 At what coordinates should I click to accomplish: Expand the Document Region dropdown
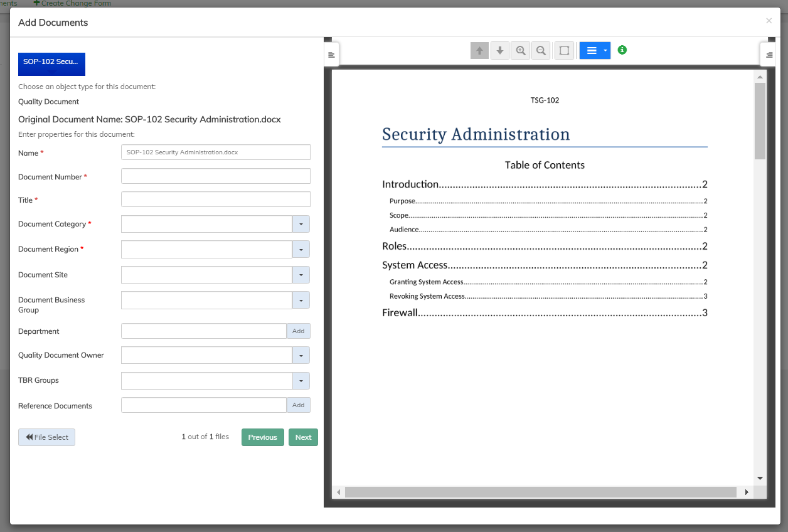click(301, 249)
